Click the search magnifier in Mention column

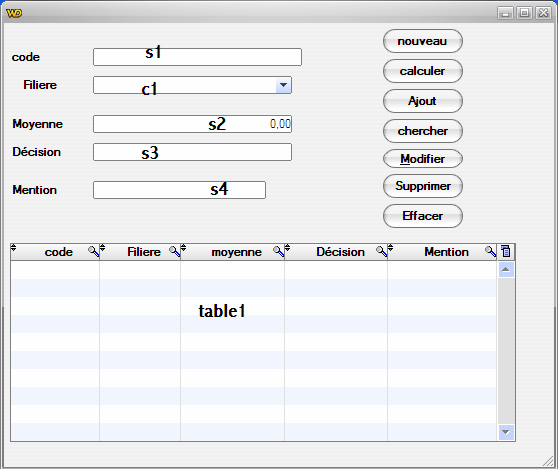(x=491, y=251)
